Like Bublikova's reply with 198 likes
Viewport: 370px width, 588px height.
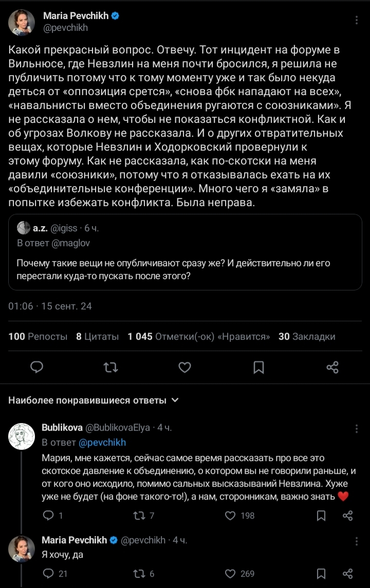(x=231, y=515)
